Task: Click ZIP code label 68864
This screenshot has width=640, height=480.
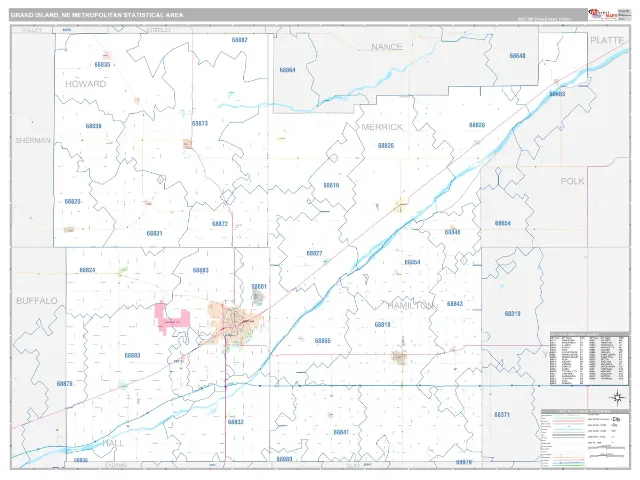Action: tap(287, 70)
